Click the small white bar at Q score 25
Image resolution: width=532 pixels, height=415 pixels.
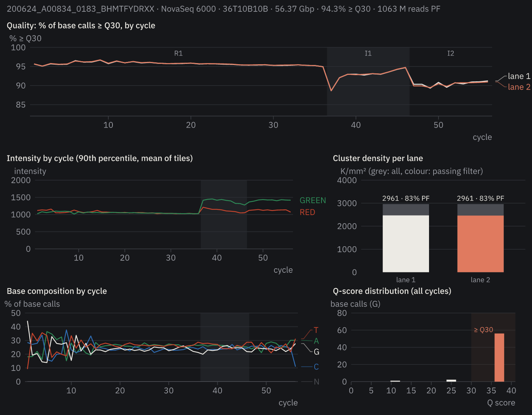pyautogui.click(x=451, y=380)
